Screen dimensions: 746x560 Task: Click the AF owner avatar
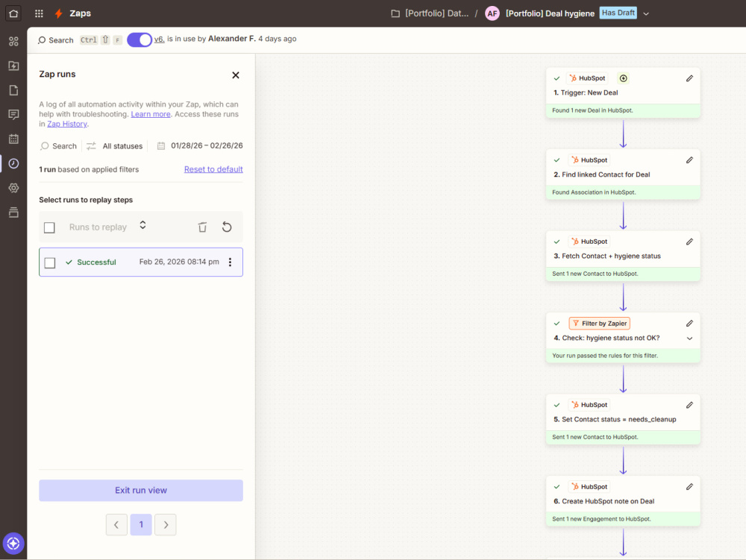(492, 13)
